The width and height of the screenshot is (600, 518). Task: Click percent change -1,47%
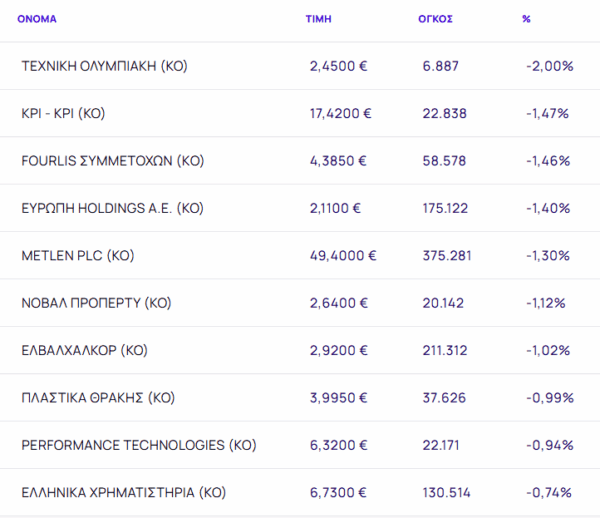pos(548,114)
